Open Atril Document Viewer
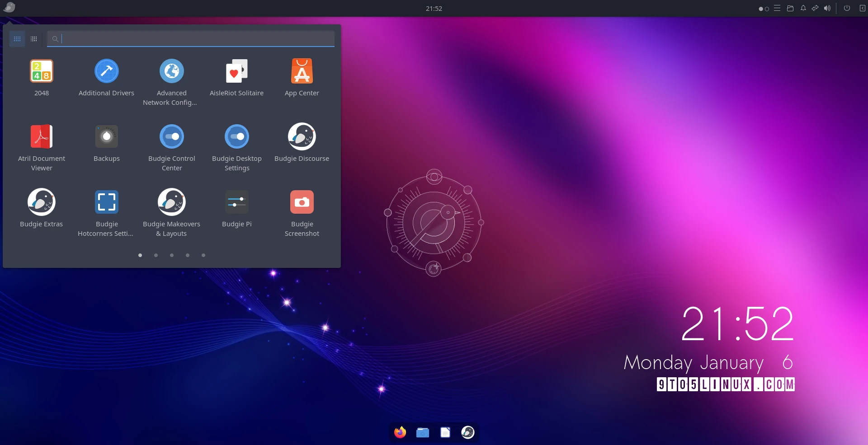Screen dimensions: 868x445 pos(42,137)
